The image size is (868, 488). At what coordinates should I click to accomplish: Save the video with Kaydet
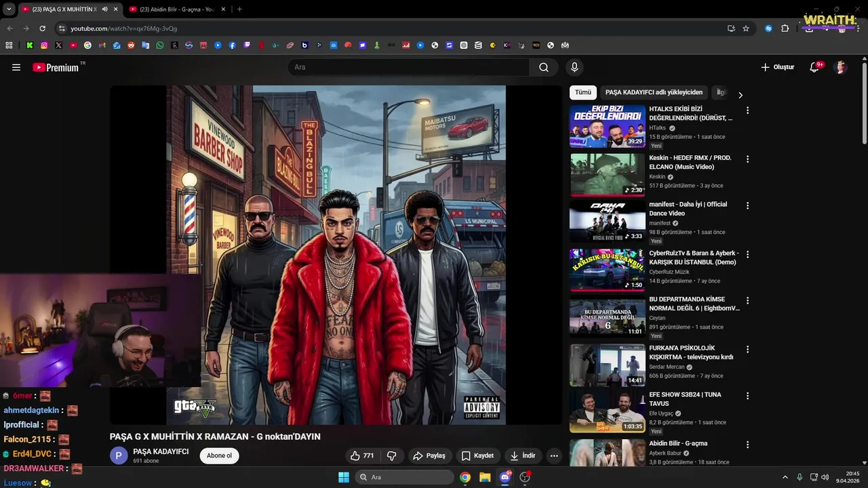click(477, 455)
